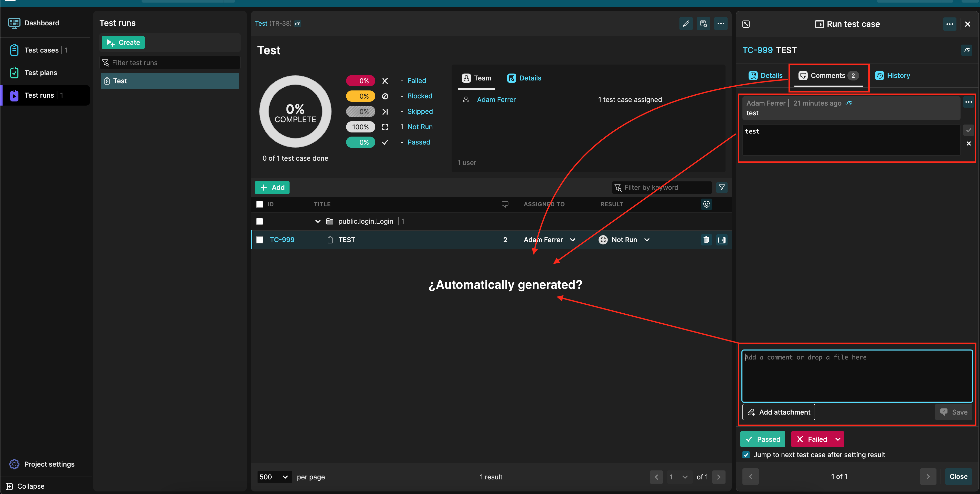
Task: Filter by the Failed status
Action: [417, 81]
